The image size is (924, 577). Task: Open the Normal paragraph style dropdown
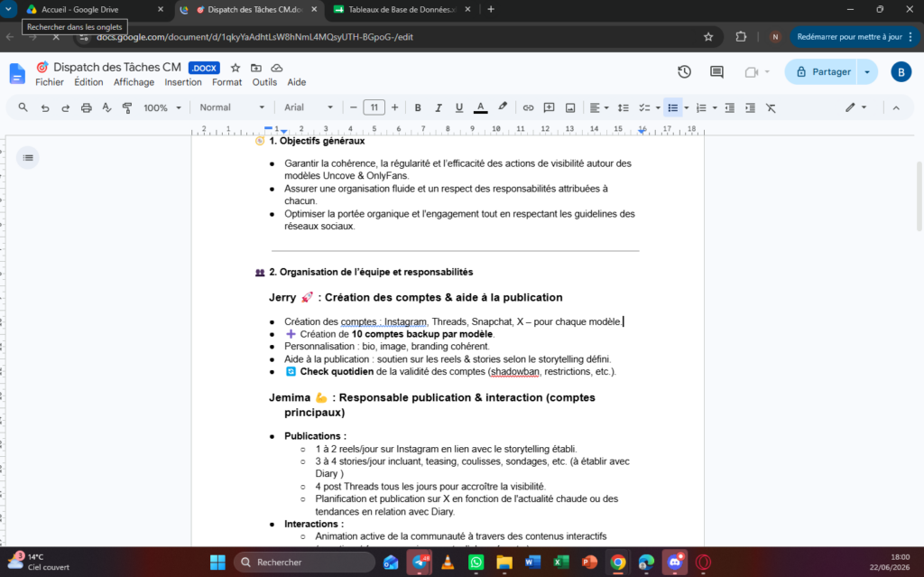(232, 107)
